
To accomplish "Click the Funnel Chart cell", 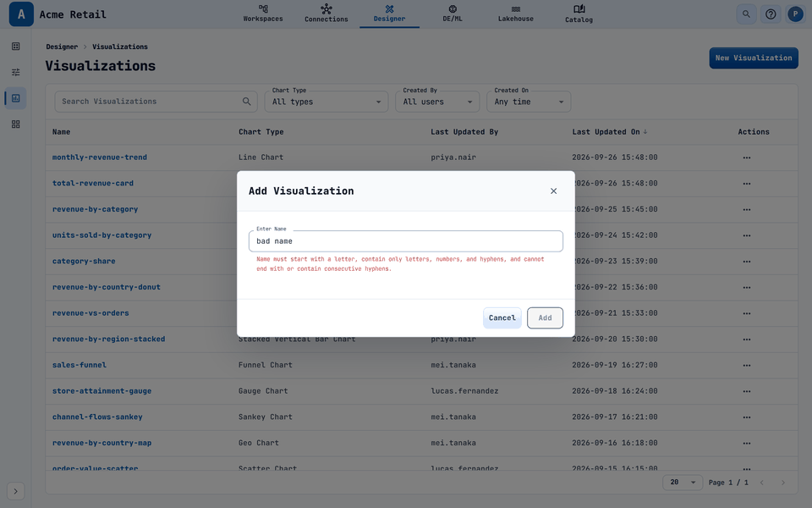I will tap(265, 365).
